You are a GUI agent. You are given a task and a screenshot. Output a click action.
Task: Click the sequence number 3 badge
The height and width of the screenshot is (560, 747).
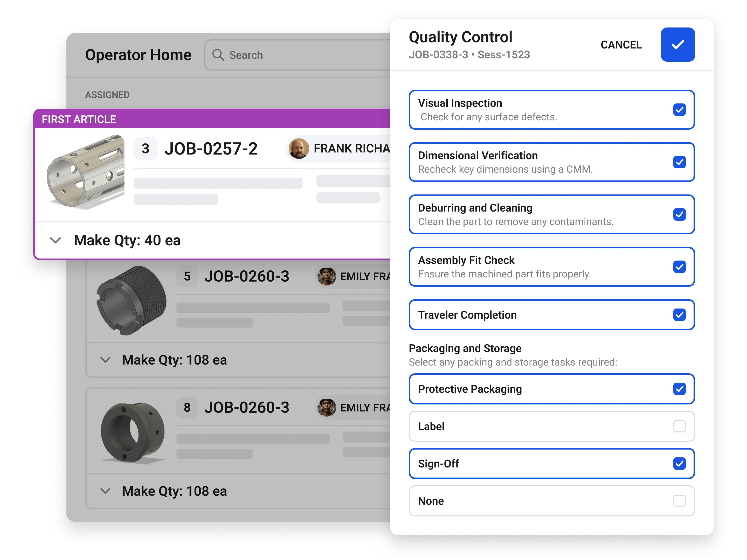pos(146,149)
